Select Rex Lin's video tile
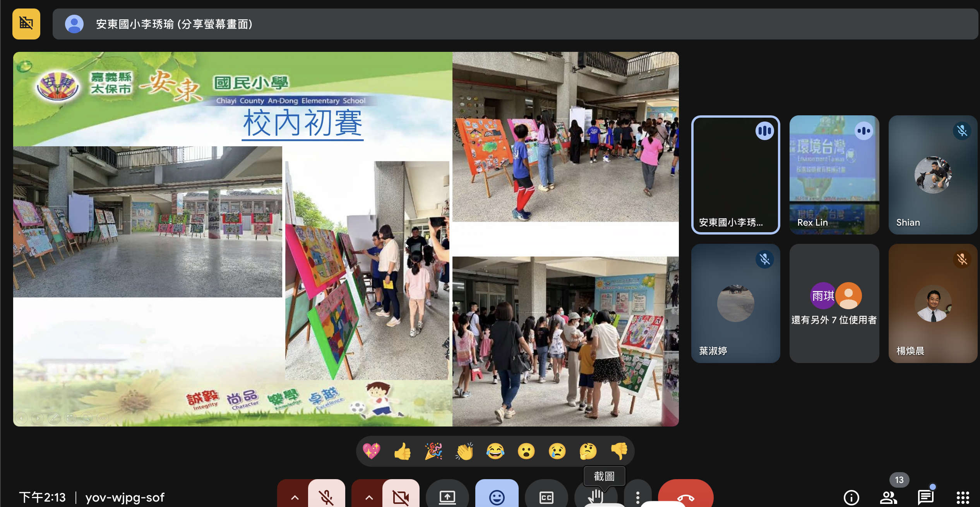The height and width of the screenshot is (507, 980). tap(834, 175)
